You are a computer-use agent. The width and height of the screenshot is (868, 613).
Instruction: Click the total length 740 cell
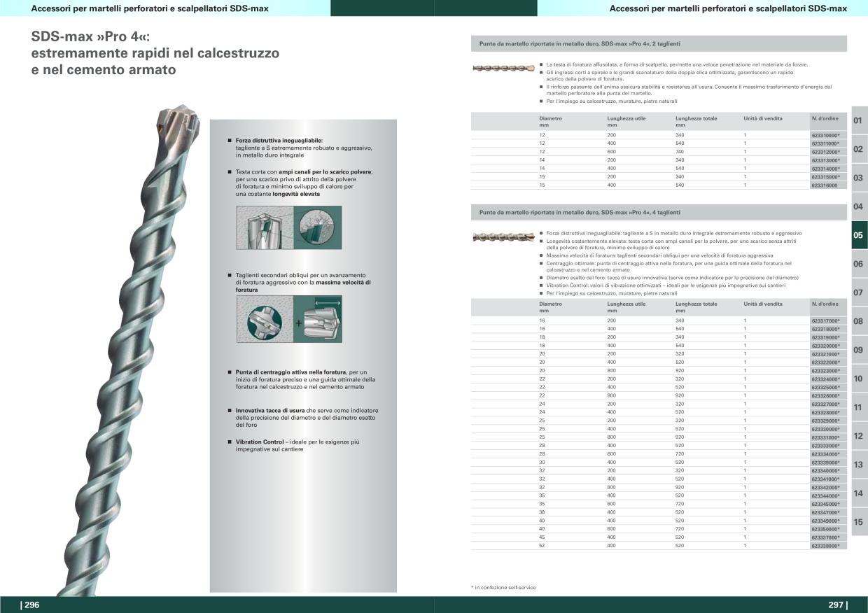tap(680, 151)
